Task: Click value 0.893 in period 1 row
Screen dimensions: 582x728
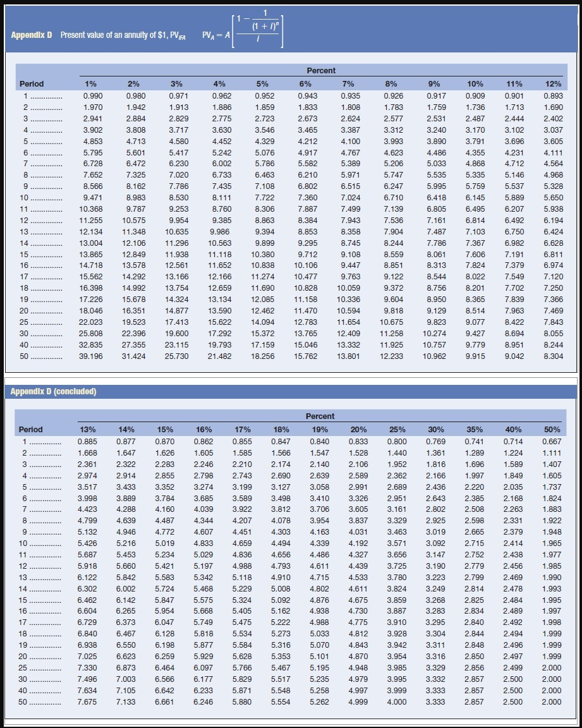Action: pos(553,96)
